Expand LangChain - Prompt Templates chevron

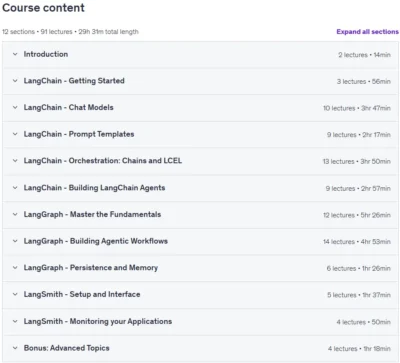pos(15,134)
